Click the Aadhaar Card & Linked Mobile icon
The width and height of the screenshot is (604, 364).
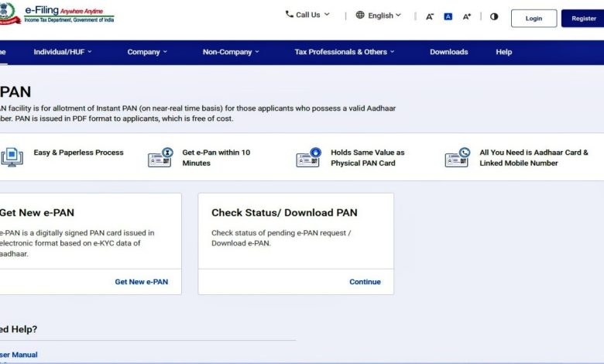(x=457, y=158)
